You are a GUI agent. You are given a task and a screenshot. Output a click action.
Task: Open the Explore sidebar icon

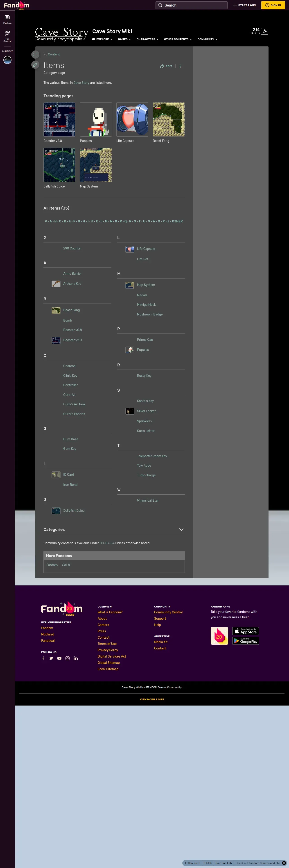point(7,19)
